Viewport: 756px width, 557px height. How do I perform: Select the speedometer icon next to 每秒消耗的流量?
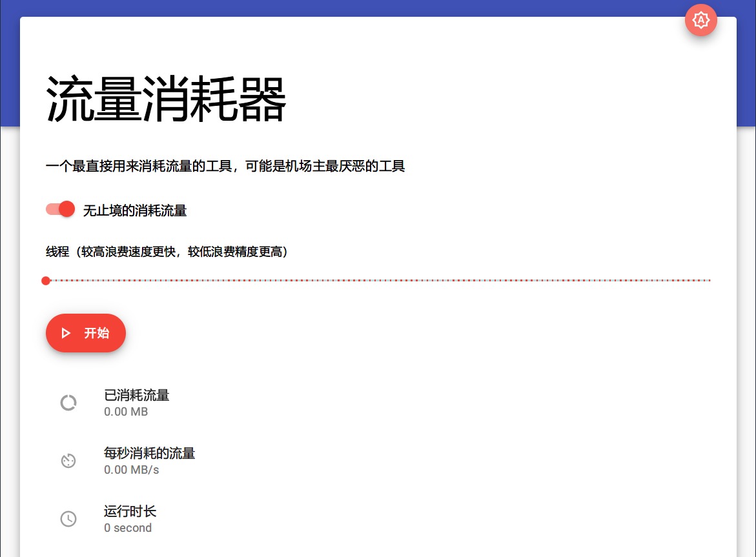point(68,460)
